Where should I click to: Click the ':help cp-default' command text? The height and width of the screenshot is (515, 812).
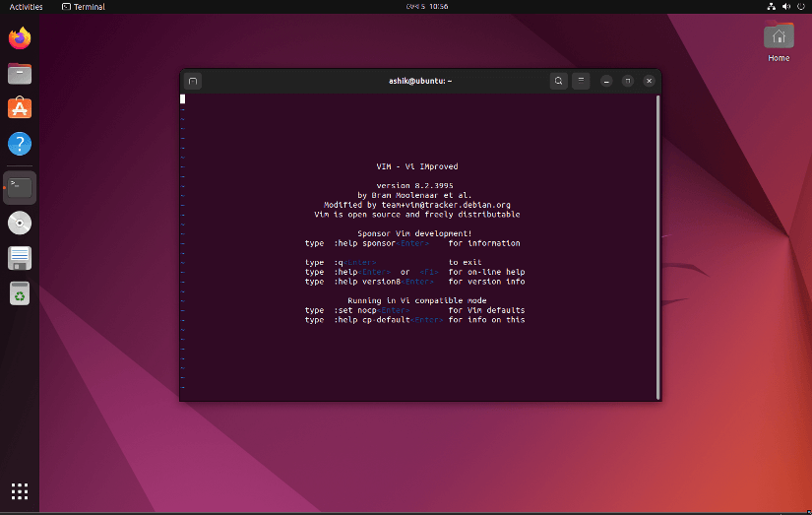(x=372, y=320)
